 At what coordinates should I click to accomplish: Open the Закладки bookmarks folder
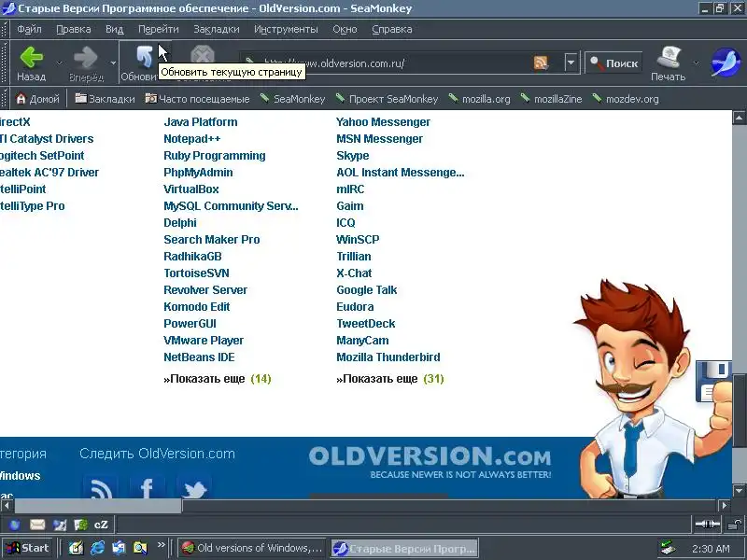pos(105,99)
